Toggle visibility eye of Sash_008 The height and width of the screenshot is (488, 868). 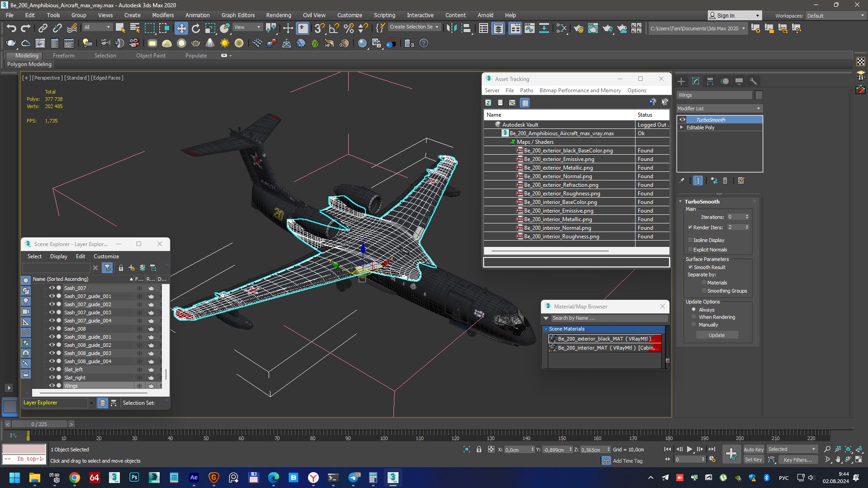[52, 329]
